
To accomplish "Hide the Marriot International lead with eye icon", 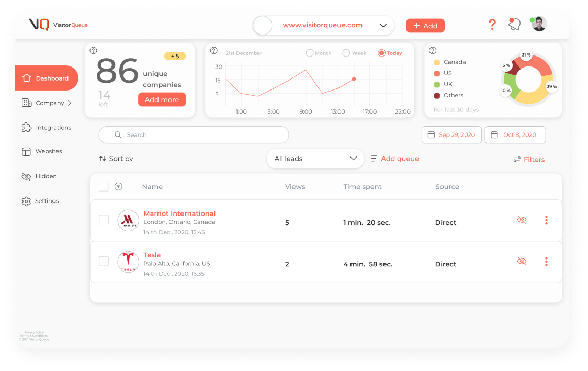I will (522, 220).
